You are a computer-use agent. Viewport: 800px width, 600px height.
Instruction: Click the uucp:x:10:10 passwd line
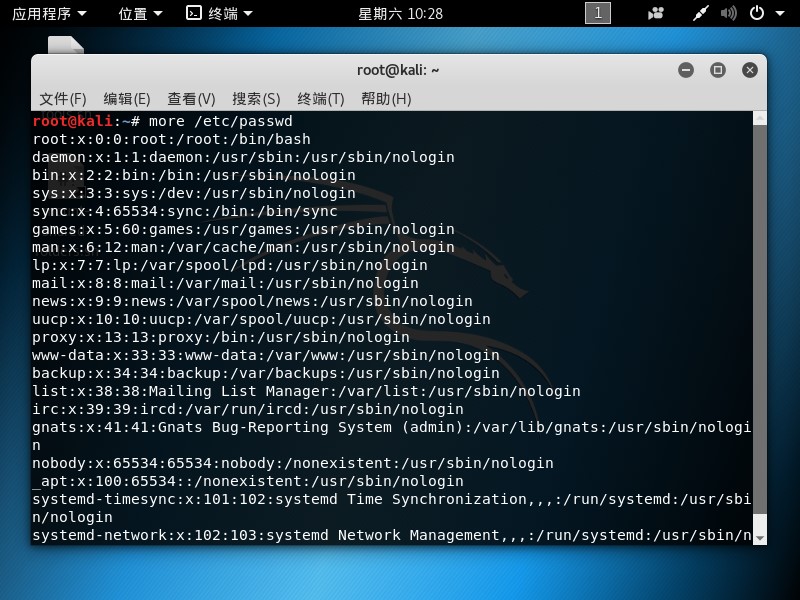click(x=261, y=319)
